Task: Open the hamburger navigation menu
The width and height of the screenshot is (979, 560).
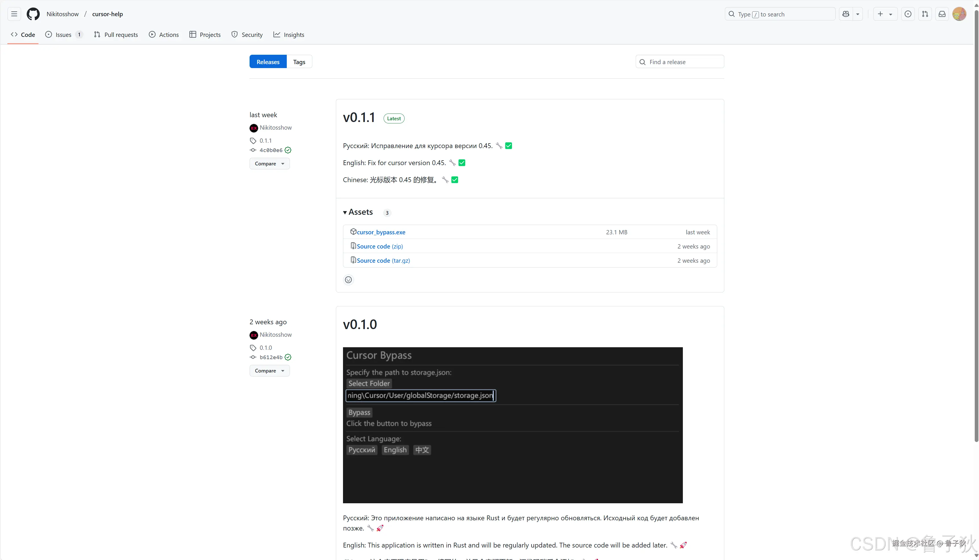Action: pyautogui.click(x=14, y=14)
